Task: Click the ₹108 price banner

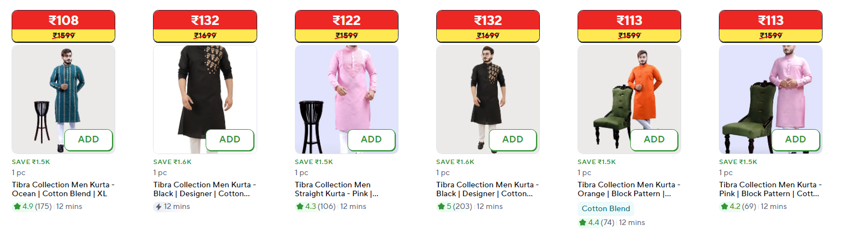Action: [x=63, y=21]
